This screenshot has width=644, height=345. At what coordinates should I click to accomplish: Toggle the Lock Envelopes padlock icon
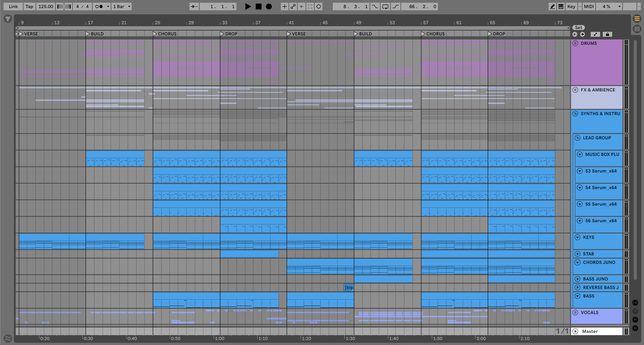(x=607, y=34)
